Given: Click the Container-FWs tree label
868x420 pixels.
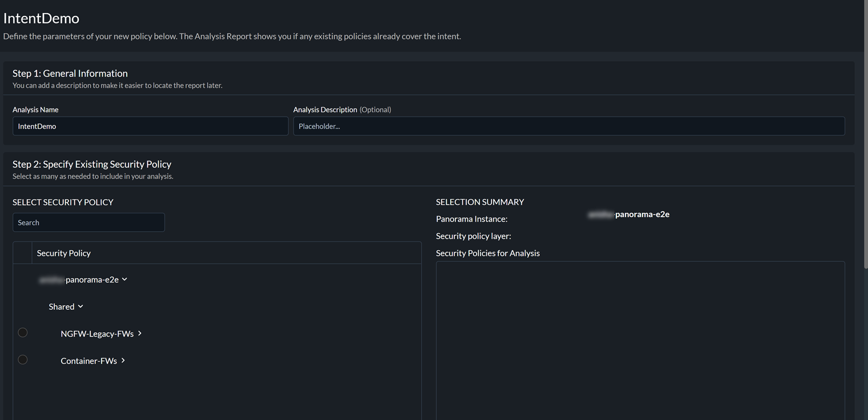Looking at the screenshot, I should pyautogui.click(x=88, y=361).
